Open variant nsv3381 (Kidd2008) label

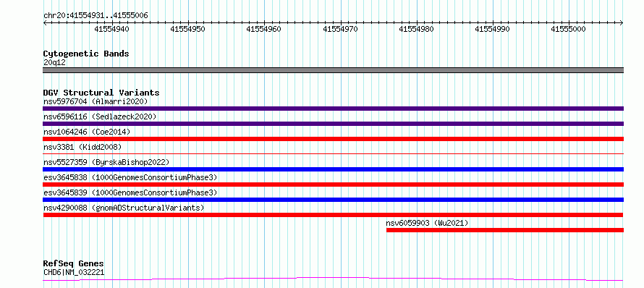82,147
